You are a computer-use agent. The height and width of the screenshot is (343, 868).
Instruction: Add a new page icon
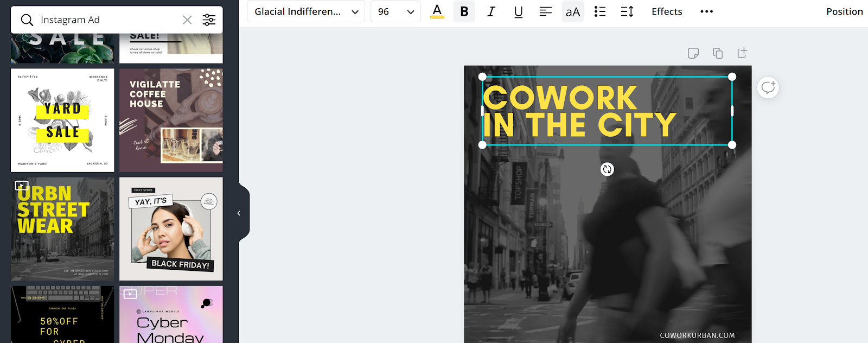coord(742,53)
